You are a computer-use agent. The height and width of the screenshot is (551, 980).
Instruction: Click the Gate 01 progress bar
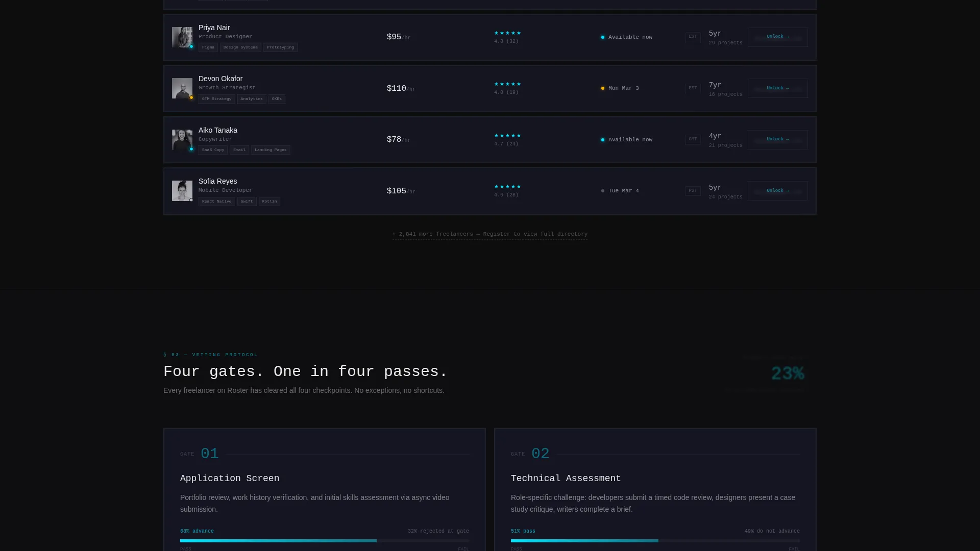325,541
